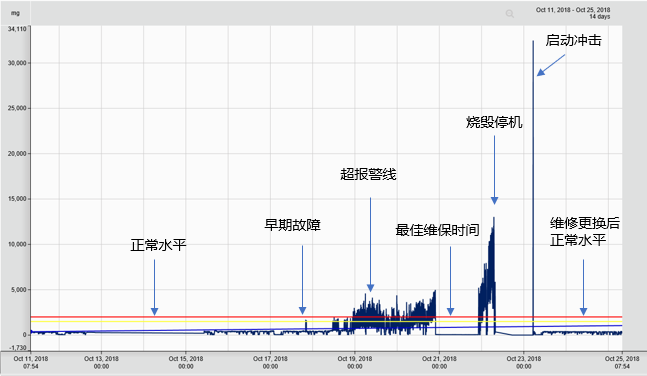647x376 pixels.
Task: Click the mg unit label
Action: pyautogui.click(x=15, y=13)
